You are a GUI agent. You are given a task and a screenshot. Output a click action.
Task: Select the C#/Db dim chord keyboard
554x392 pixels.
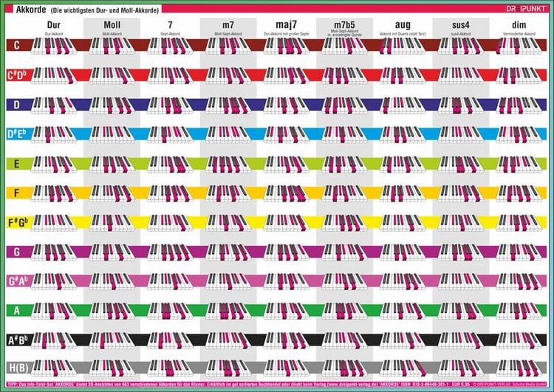[519, 75]
